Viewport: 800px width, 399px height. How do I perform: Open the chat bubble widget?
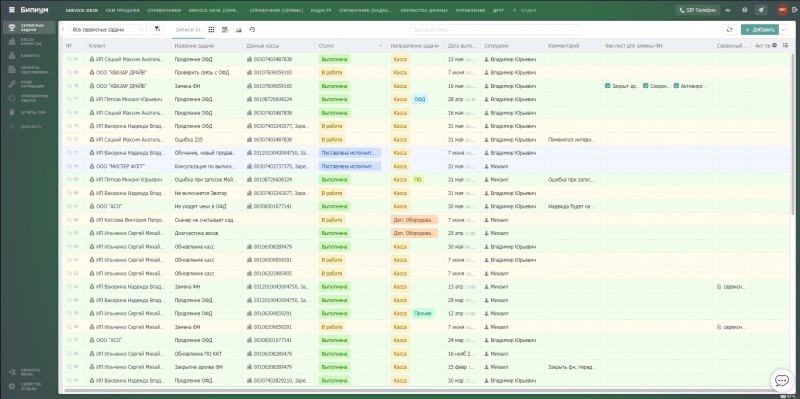point(782,380)
